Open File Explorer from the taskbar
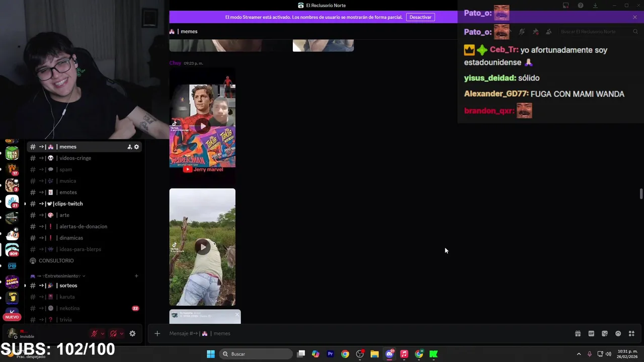Image resolution: width=644 pixels, height=362 pixels. coord(374,354)
